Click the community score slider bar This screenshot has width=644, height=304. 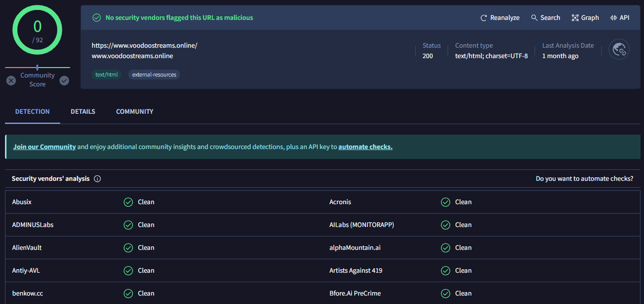pos(37,67)
